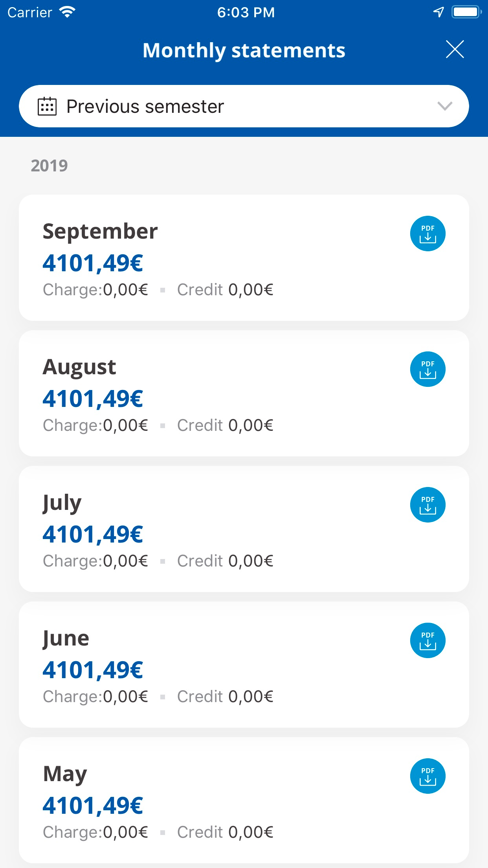488x868 pixels.
Task: Tap the June Credit amount
Action: 251,697
